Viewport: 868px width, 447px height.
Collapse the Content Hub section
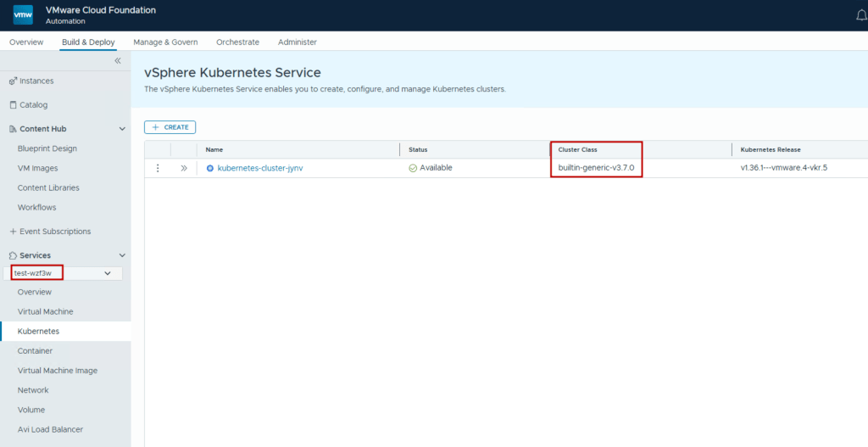[x=122, y=129]
